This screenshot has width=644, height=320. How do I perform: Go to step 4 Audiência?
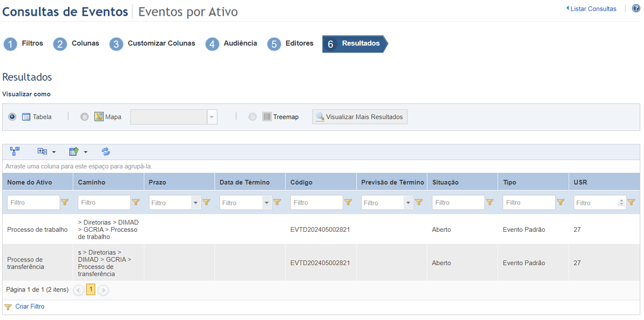pyautogui.click(x=232, y=44)
